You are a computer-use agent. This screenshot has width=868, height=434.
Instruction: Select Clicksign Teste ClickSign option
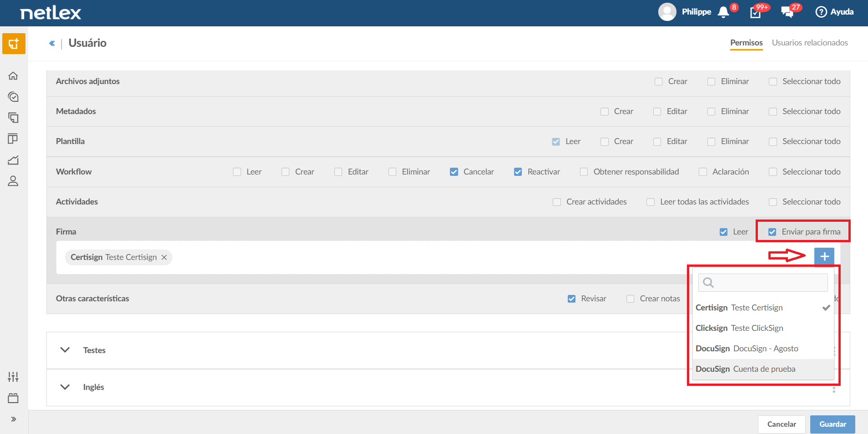point(763,328)
